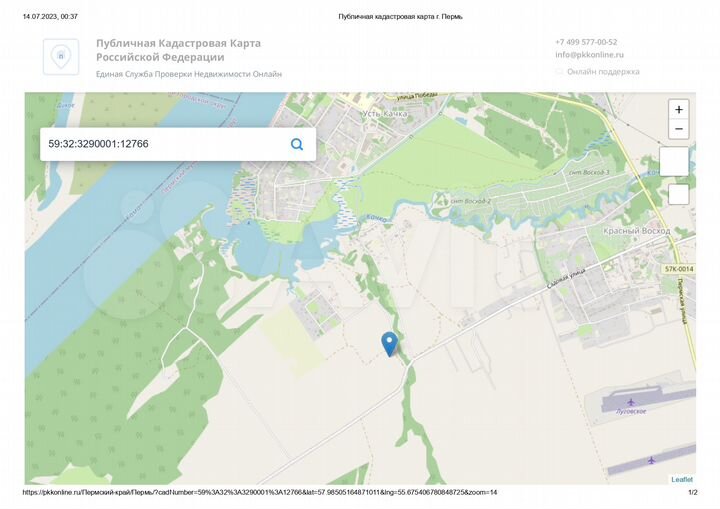Zoom out with the minus button
Image resolution: width=720 pixels, height=509 pixels.
[x=679, y=129]
